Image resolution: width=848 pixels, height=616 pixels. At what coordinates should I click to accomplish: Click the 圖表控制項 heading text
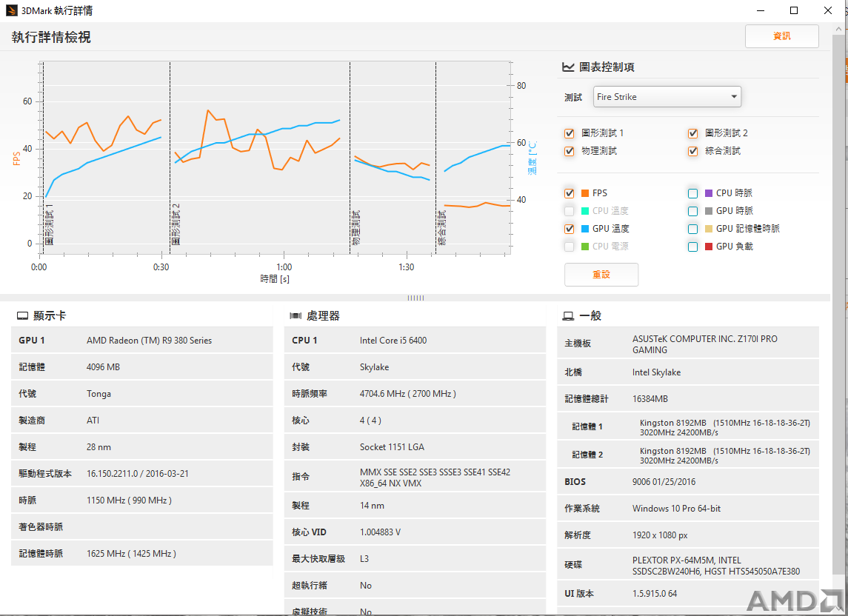coord(607,67)
